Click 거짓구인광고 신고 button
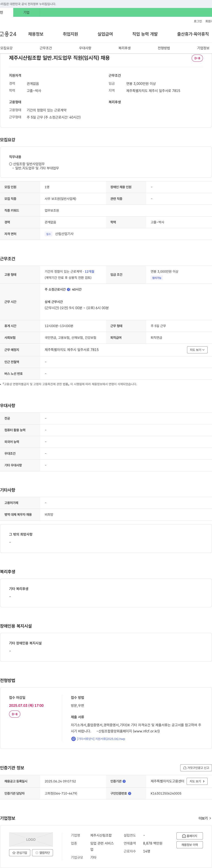This screenshot has height=868, width=212. pyautogui.click(x=196, y=768)
